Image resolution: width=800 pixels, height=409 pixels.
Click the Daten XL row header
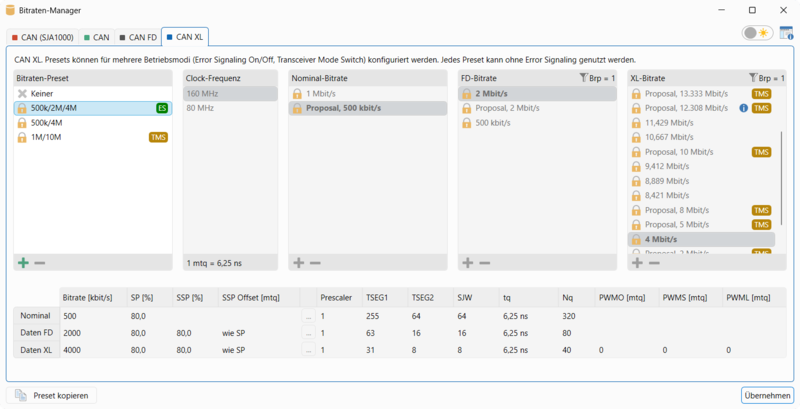(36, 350)
